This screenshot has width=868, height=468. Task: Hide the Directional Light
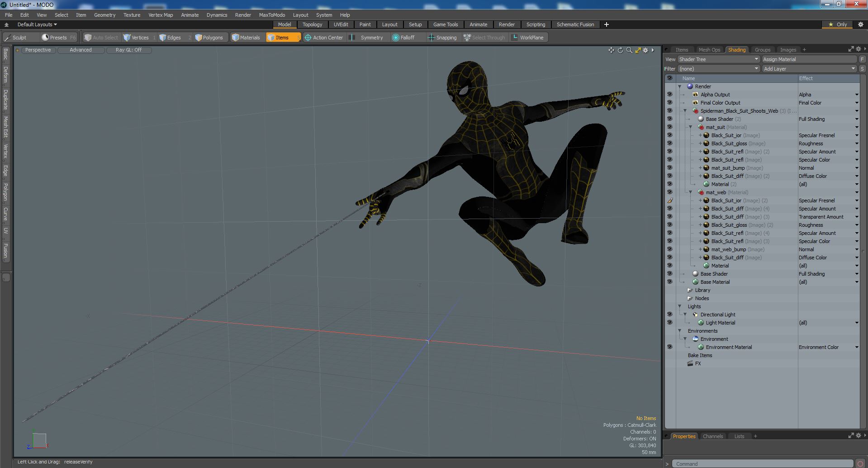point(669,315)
